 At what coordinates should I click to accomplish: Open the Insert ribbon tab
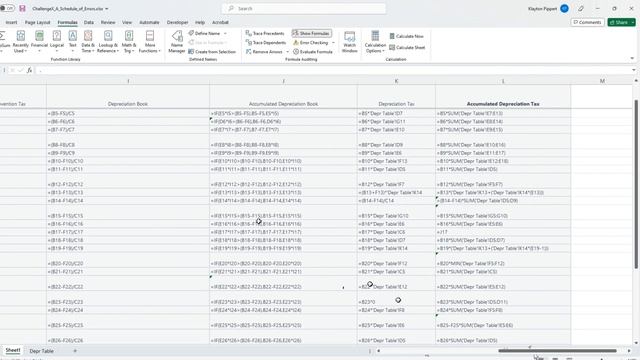coord(11,22)
